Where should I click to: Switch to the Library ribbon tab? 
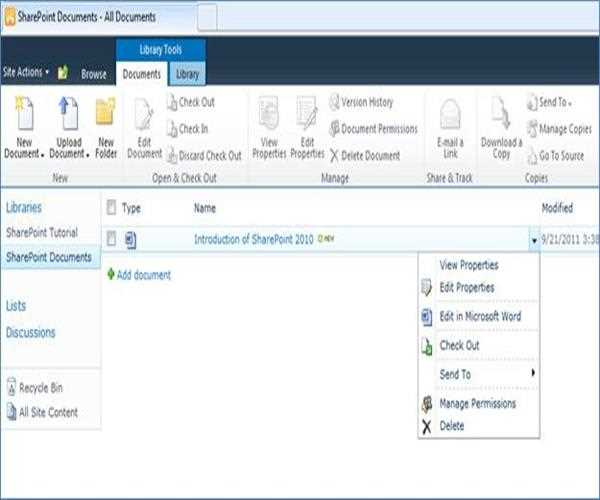pos(187,74)
